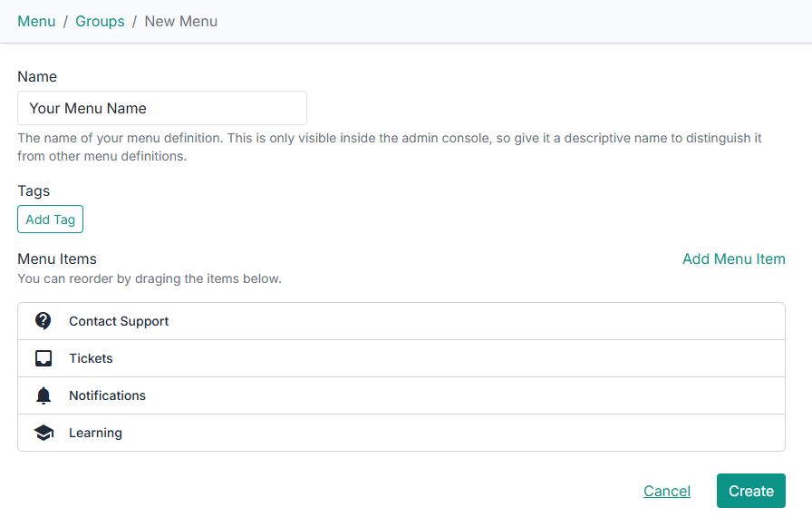Click the Tickets inbox tray icon
This screenshot has height=527, width=812.
coord(43,358)
